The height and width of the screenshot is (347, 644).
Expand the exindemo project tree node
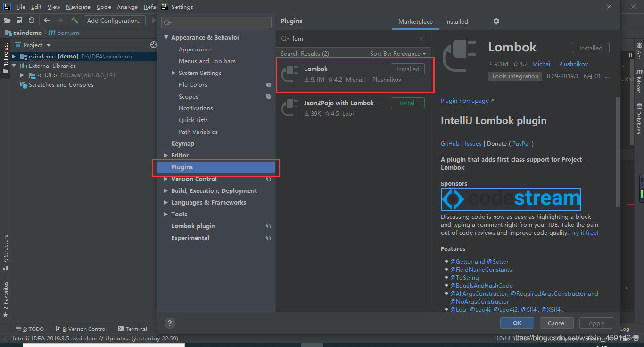14,57
